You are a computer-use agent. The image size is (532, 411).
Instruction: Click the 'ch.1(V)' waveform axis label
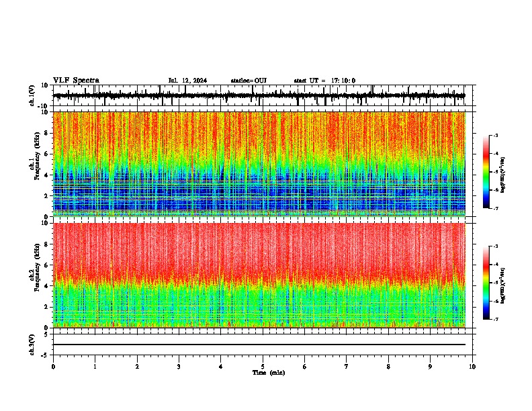pyautogui.click(x=32, y=95)
